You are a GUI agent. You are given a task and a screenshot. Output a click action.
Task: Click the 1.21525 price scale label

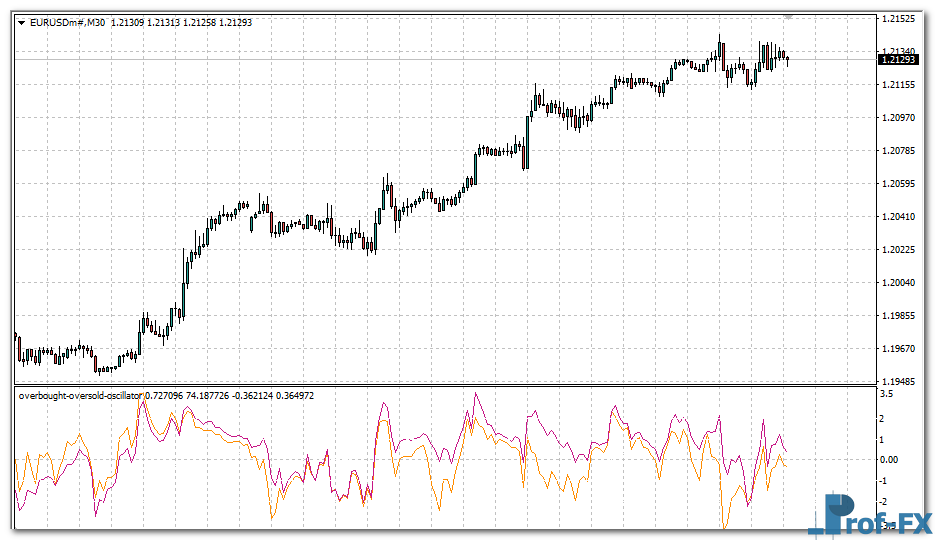[x=897, y=19]
